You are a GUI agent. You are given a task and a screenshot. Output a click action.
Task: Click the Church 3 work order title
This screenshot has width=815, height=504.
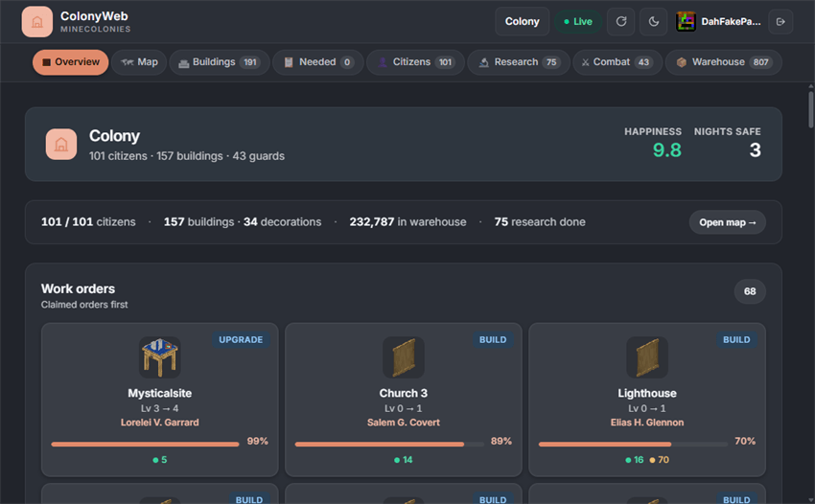click(404, 393)
